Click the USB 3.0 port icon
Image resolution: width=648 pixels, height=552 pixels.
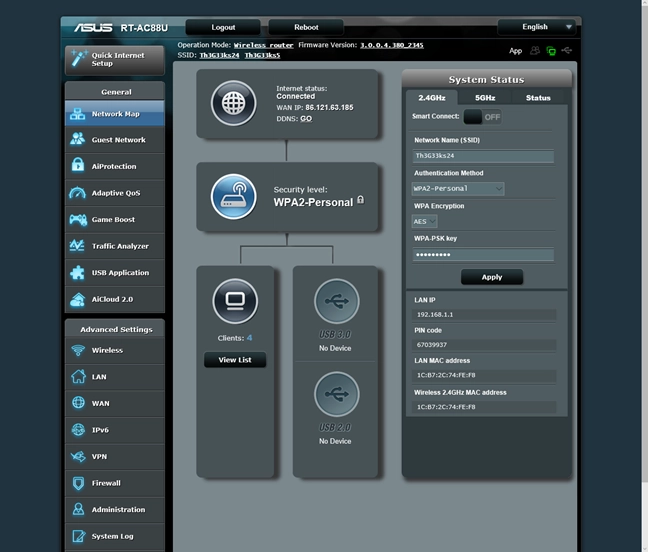[336, 301]
